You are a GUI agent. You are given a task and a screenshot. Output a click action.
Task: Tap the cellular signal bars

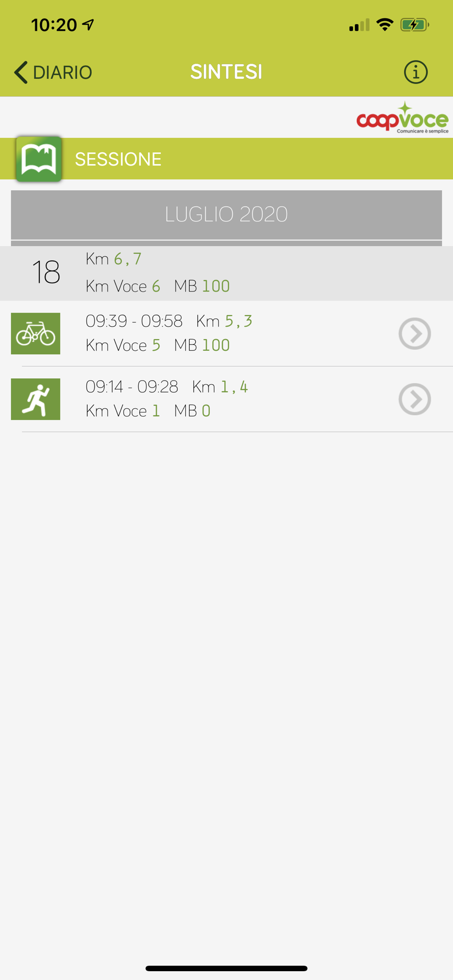(x=359, y=25)
